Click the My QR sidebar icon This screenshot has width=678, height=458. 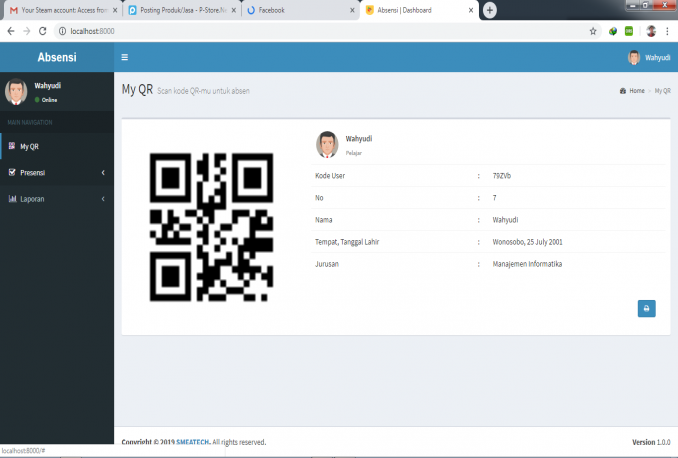[12, 146]
